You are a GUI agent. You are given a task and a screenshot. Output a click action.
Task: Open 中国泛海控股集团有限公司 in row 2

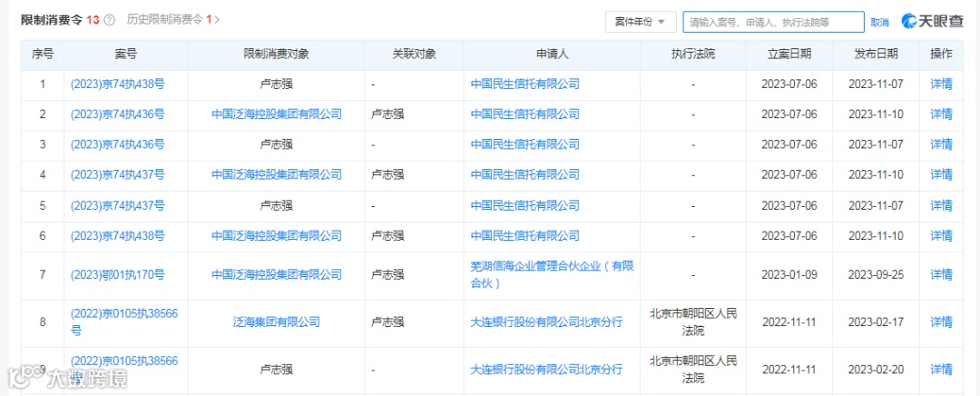click(x=276, y=114)
